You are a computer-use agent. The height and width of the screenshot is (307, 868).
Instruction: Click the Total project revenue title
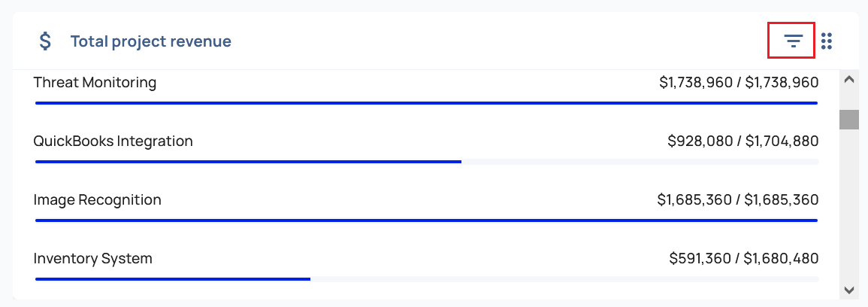tap(150, 41)
